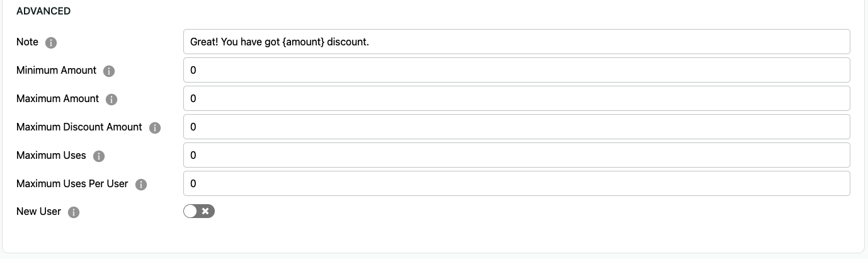The image size is (868, 259).
Task: Enable the New User toggle switch
Action: pyautogui.click(x=199, y=212)
